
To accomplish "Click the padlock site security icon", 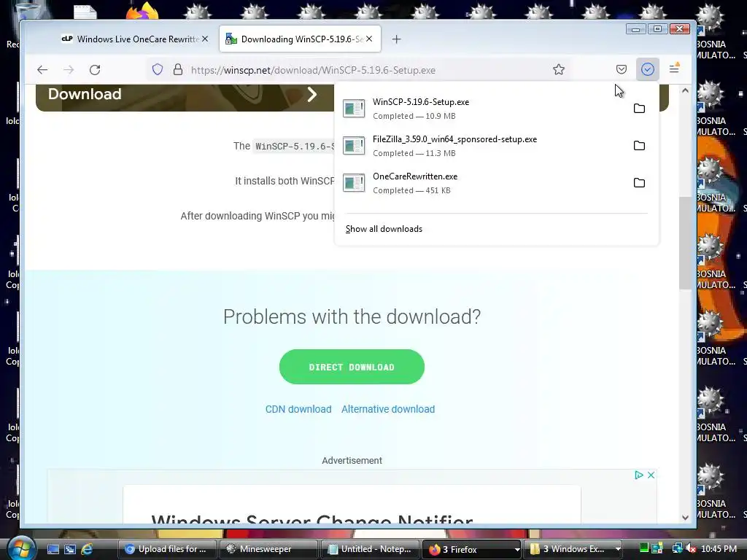I will tap(178, 69).
